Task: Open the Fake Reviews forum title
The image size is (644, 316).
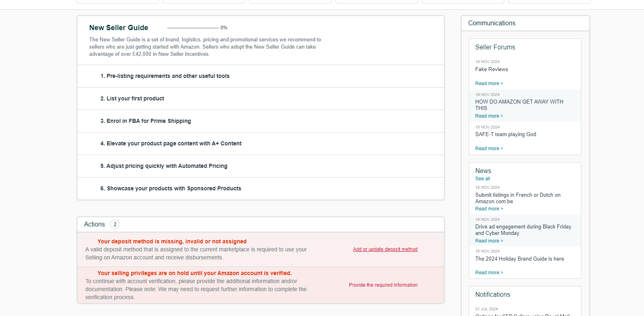Action: pyautogui.click(x=491, y=69)
